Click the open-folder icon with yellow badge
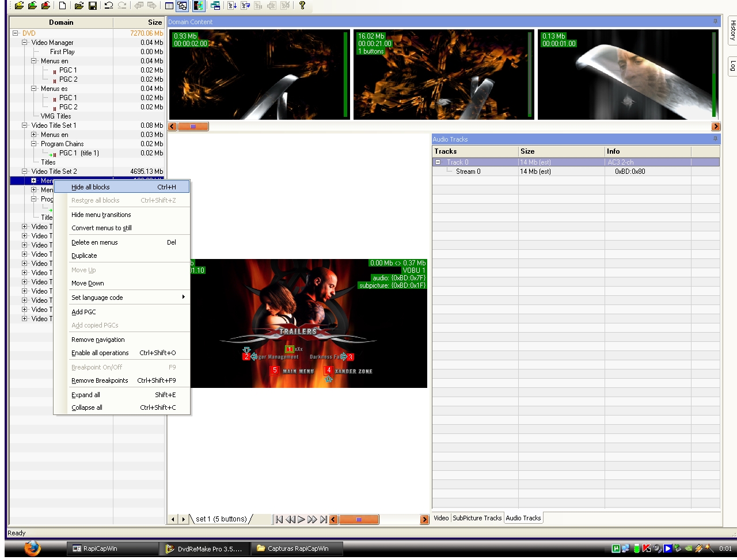The height and width of the screenshot is (560, 737). (x=19, y=5)
